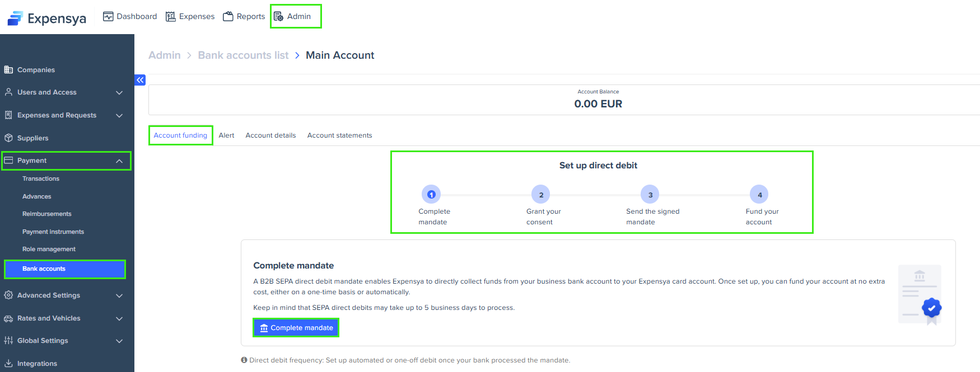Open the Reports top menu item
Viewport: 980px width, 372px height.
[x=244, y=16]
